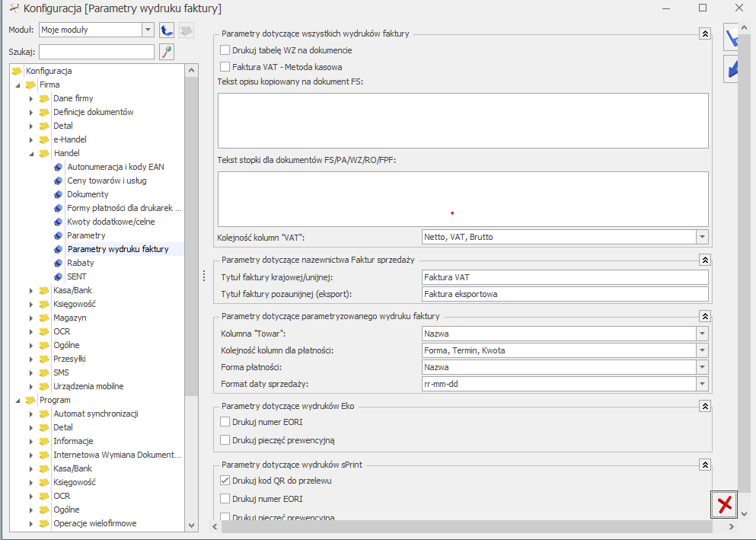Toggle Faktura VAT - Metoda kasowa checkbox
756x540 pixels.
(x=225, y=67)
